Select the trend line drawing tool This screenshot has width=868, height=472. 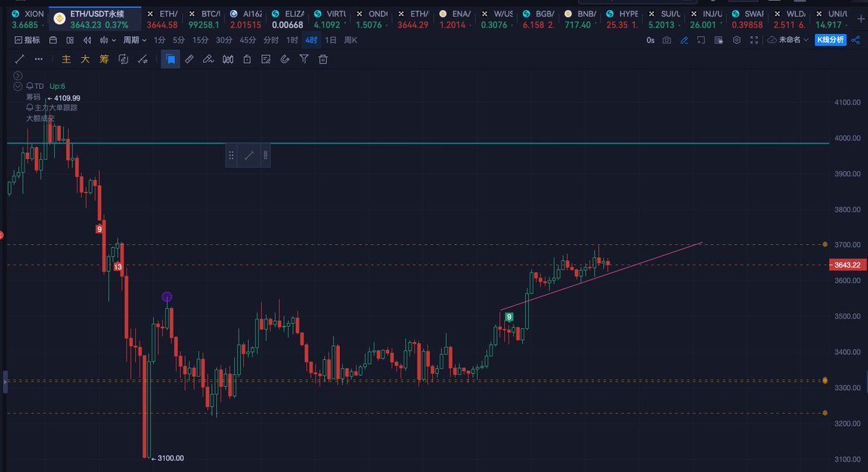click(20, 59)
